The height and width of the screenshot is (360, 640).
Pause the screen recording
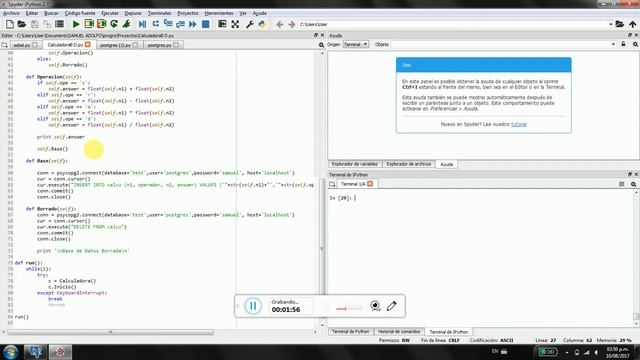click(253, 306)
